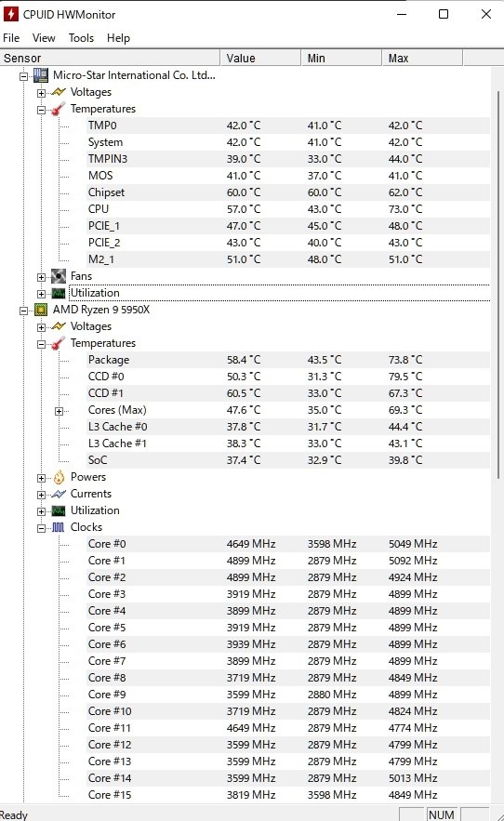Select the CCD #0 row

click(x=288, y=377)
